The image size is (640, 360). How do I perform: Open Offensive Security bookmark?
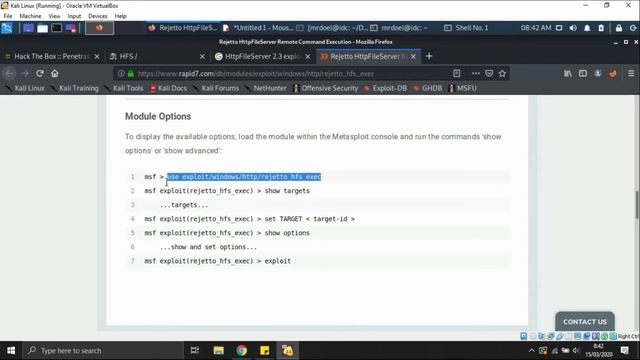[325, 88]
